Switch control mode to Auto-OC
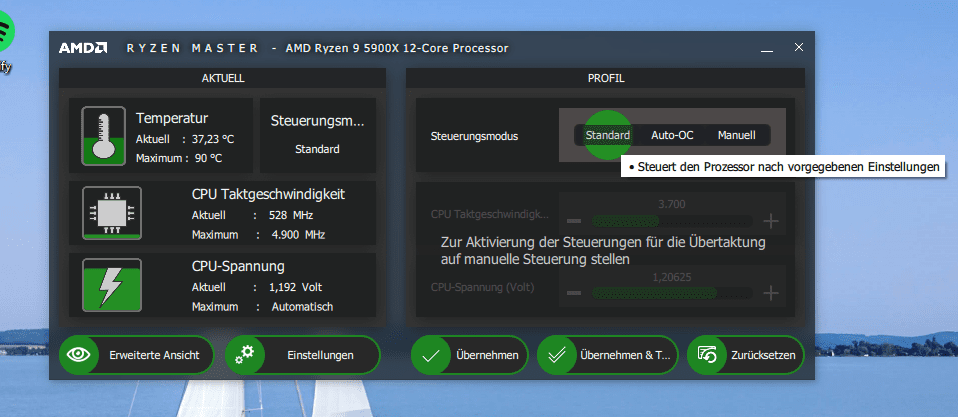 point(672,135)
